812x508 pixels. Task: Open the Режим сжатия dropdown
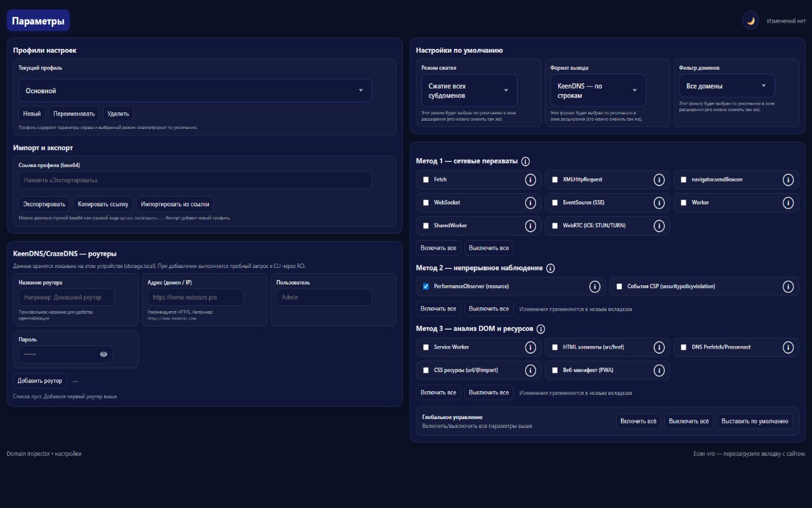[469, 90]
